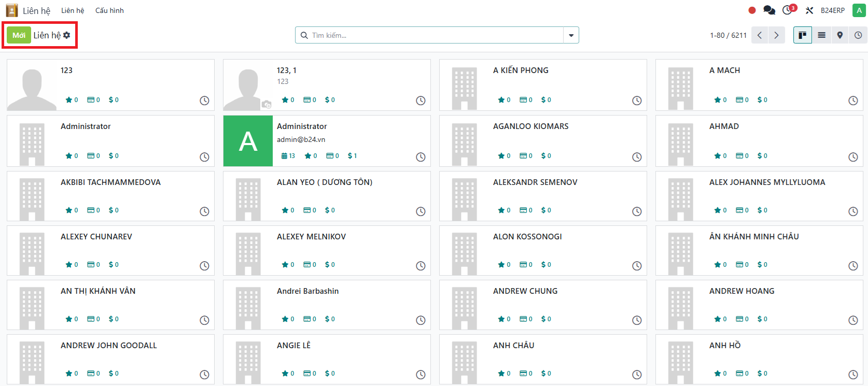The height and width of the screenshot is (386, 868).
Task: Click the debug tools wrench icon
Action: (809, 10)
